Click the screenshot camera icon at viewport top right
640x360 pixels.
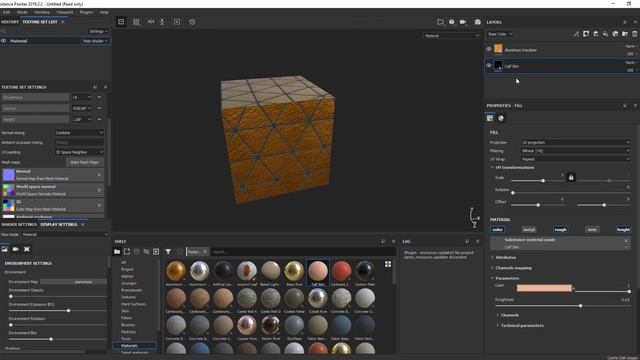pos(478,22)
